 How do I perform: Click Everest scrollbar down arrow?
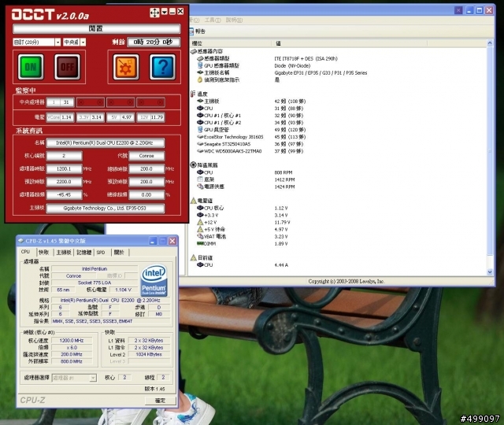(x=490, y=272)
